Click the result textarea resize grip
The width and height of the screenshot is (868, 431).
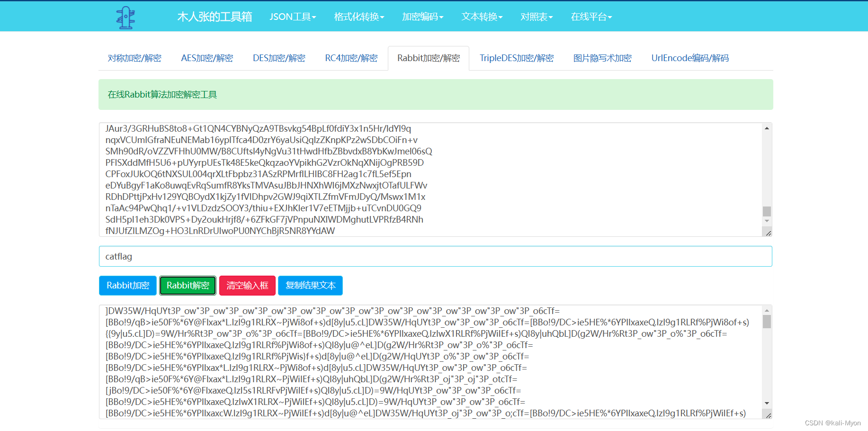pyautogui.click(x=769, y=414)
